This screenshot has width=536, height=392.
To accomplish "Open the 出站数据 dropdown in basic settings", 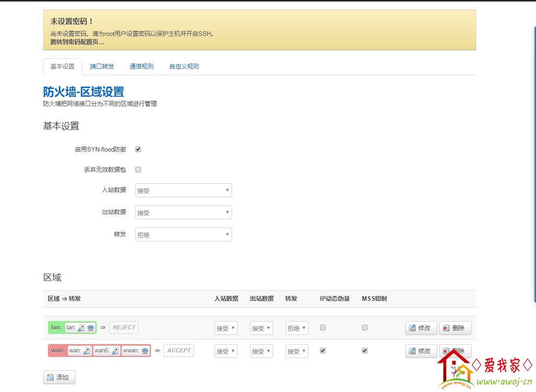I will (183, 212).
